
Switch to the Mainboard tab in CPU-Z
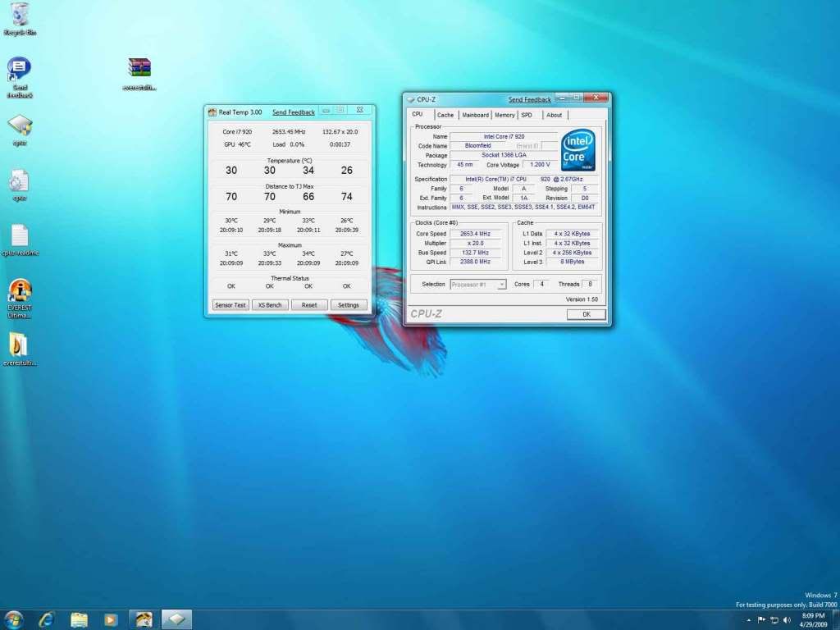click(475, 115)
